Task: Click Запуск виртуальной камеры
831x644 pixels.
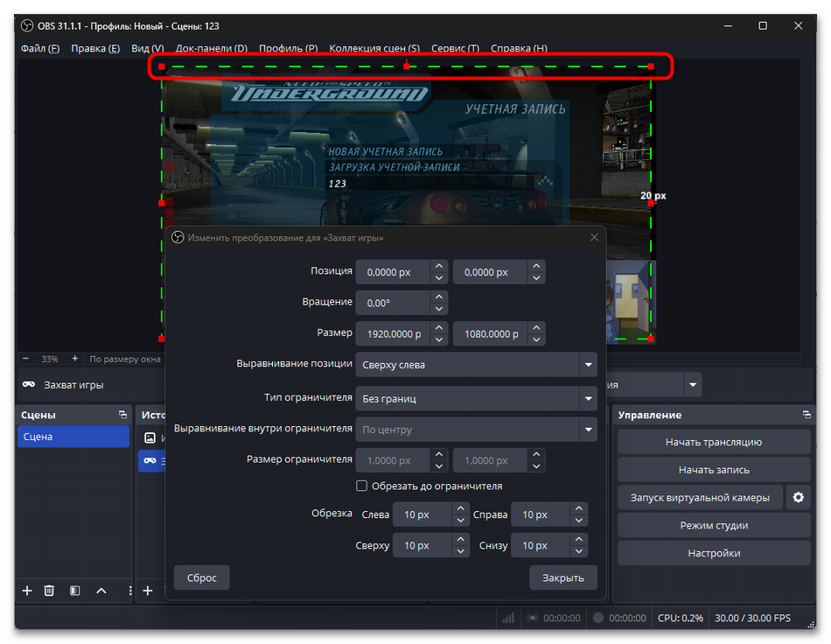Action: point(700,497)
